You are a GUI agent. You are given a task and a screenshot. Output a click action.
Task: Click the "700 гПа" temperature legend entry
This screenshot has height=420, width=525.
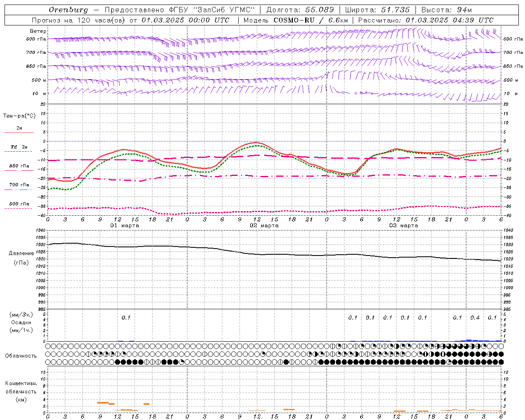tap(19, 185)
